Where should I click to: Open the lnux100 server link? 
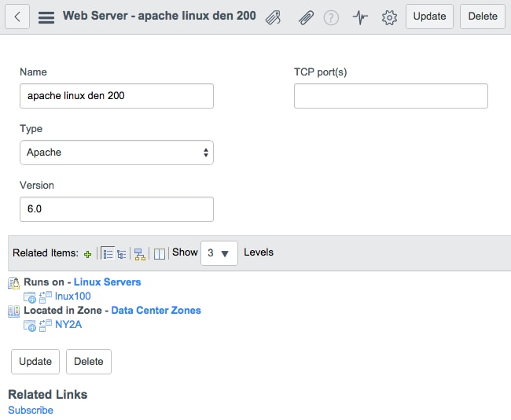pyautogui.click(x=72, y=296)
